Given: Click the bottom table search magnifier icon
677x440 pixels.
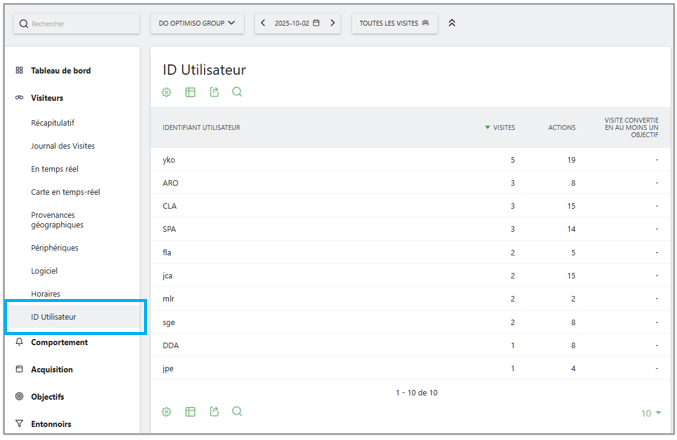Looking at the screenshot, I should point(237,411).
